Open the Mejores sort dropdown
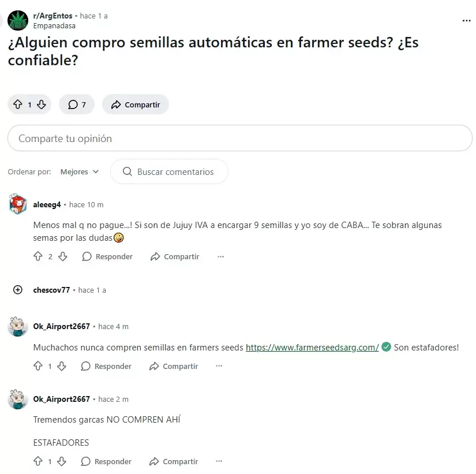 [x=79, y=171]
